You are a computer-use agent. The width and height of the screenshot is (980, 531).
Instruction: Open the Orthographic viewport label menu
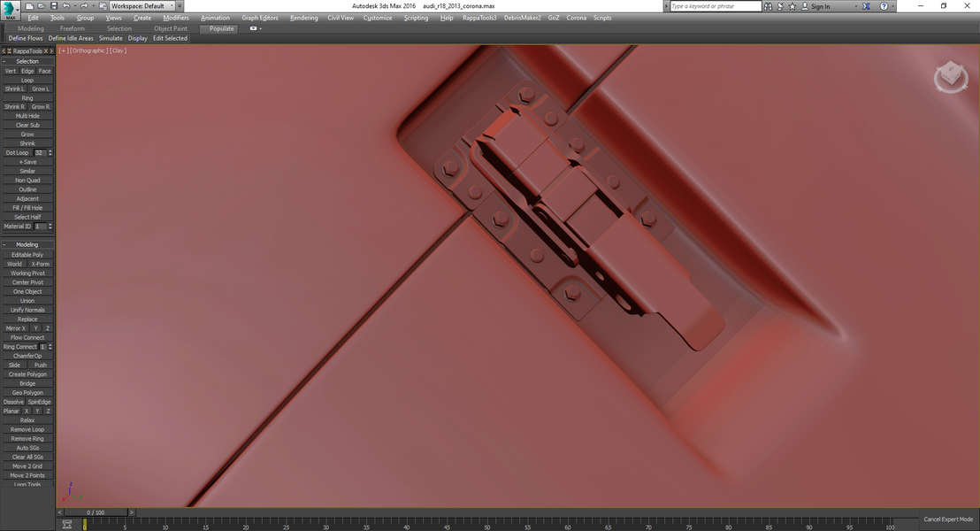click(88, 50)
